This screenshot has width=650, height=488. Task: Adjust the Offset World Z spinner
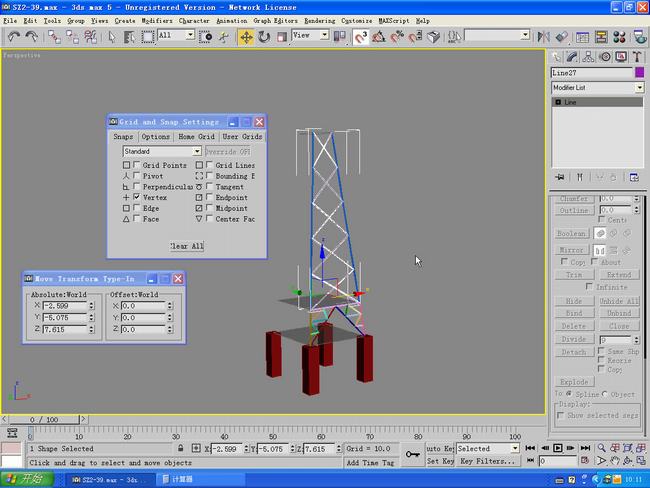click(x=170, y=329)
